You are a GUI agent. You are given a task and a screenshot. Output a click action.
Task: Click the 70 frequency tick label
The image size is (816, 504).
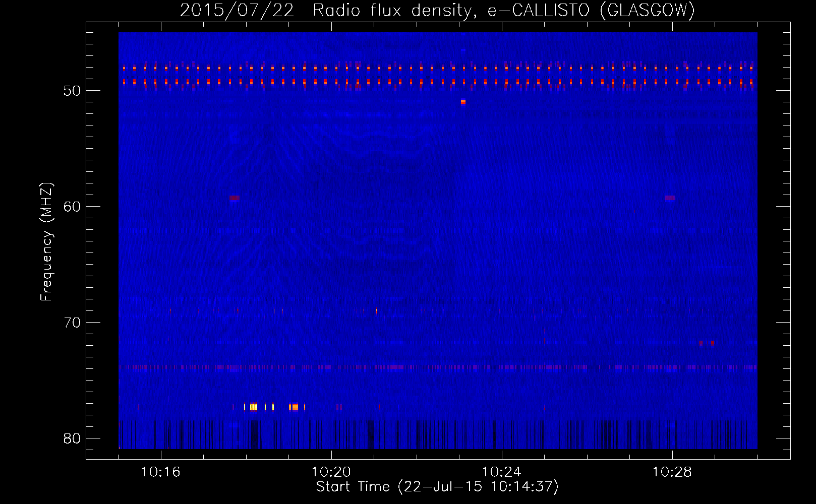click(73, 323)
